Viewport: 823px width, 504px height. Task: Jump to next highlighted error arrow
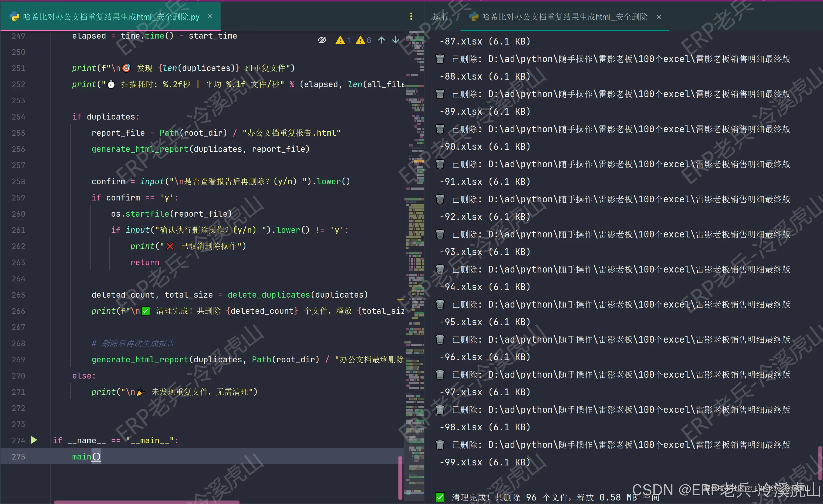point(396,40)
